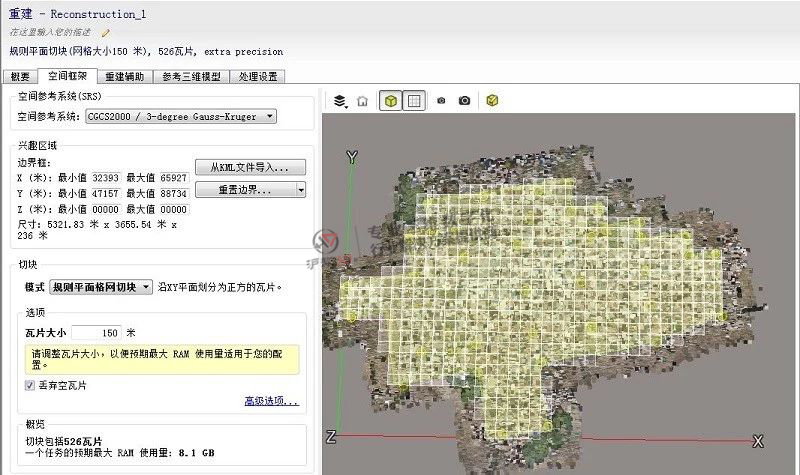Toggle the tiling grid display icon
The width and height of the screenshot is (800, 475).
coord(414,101)
